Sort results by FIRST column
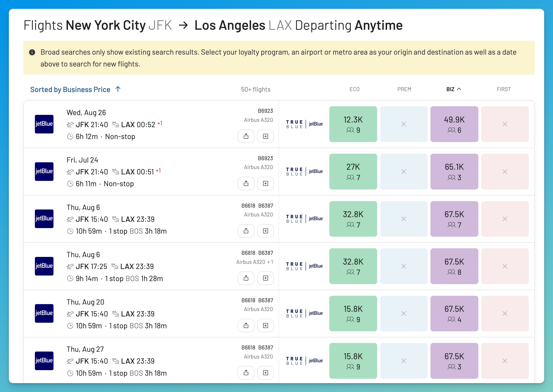 pos(504,89)
